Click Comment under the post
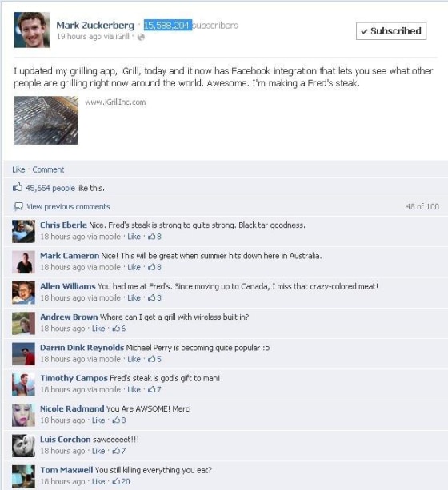The height and width of the screenshot is (490, 448). (x=48, y=169)
